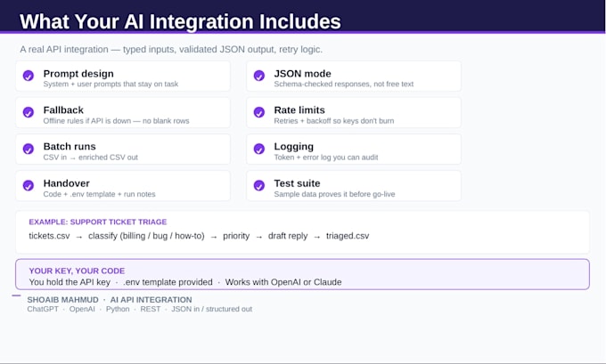
Task: Click the checkmark icon beside Rate limits
Action: click(259, 112)
